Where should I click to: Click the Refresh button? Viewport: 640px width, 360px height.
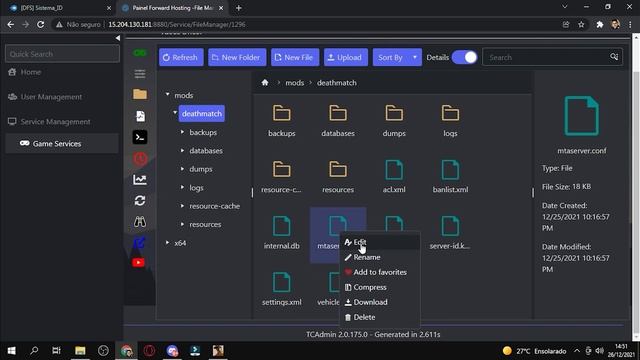[180, 57]
